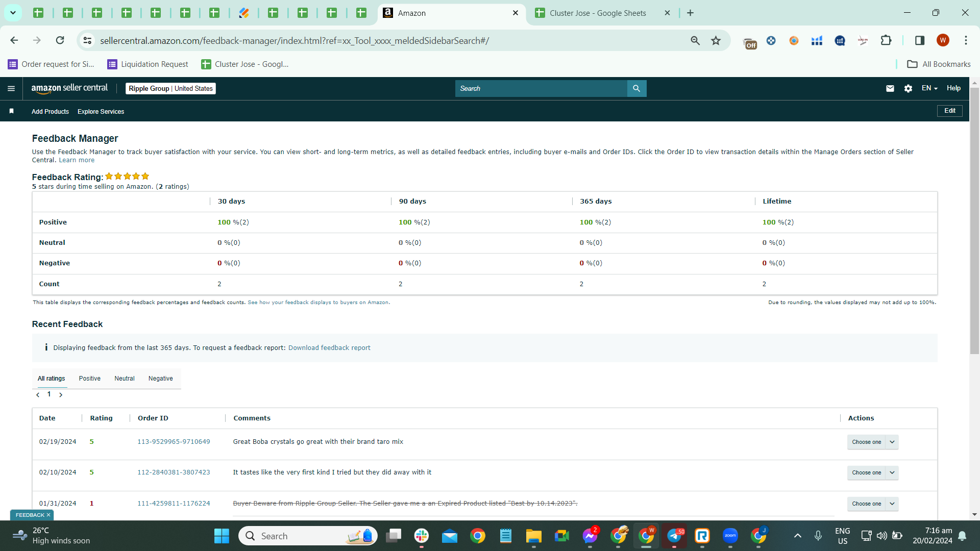The height and width of the screenshot is (551, 980).
Task: Click Download feedback report link
Action: (x=329, y=347)
